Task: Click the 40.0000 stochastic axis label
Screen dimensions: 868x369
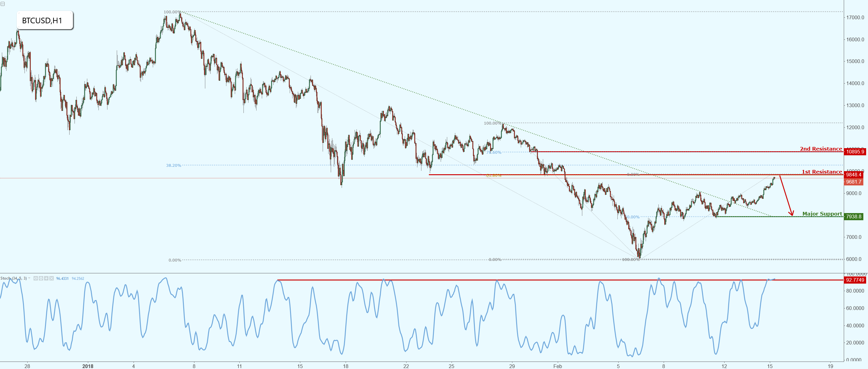Action: 855,326
